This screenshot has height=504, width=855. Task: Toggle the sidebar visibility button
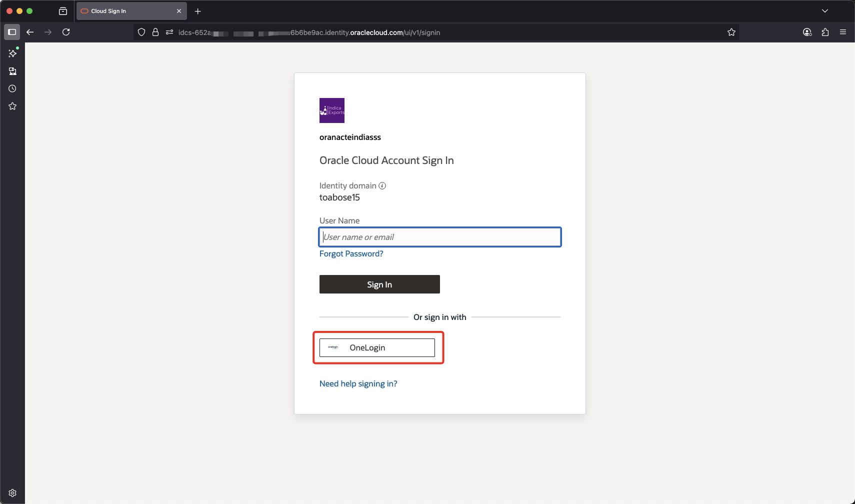[x=12, y=32]
